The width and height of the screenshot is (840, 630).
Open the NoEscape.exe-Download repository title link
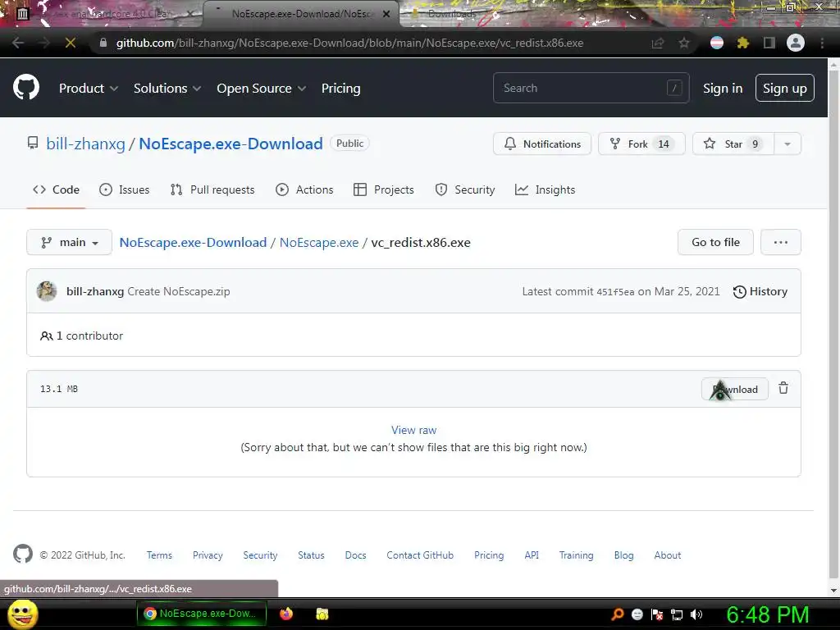click(231, 144)
